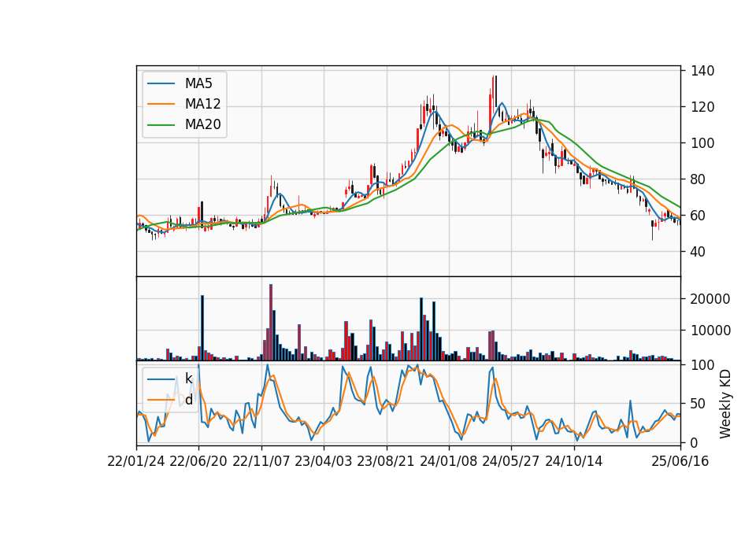Click the k legend label in KD panel

click(188, 379)
